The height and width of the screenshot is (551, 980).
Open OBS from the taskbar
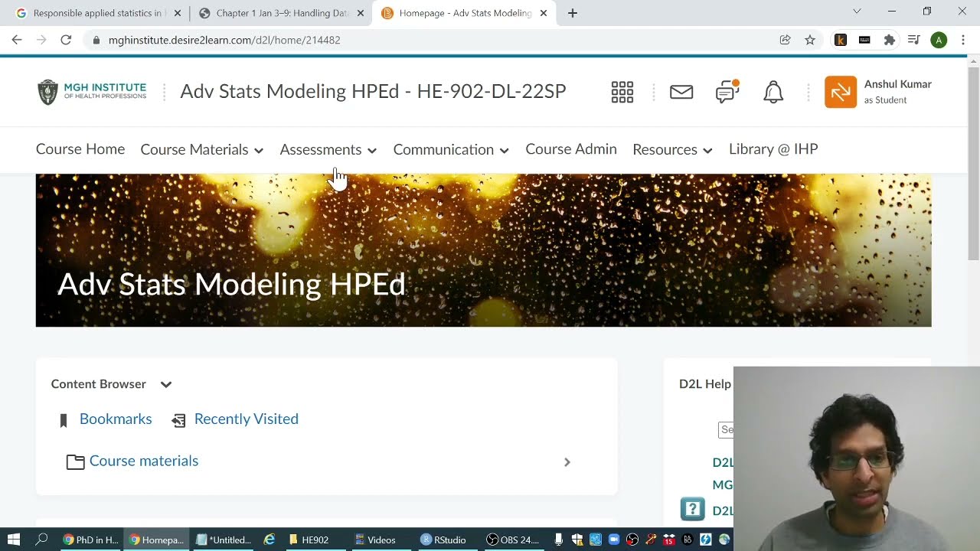pyautogui.click(x=513, y=540)
